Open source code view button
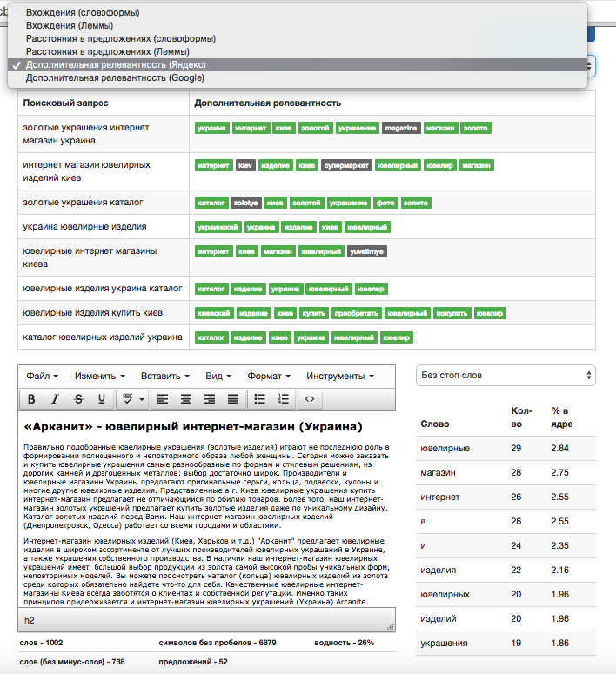This screenshot has width=616, height=674. click(310, 399)
